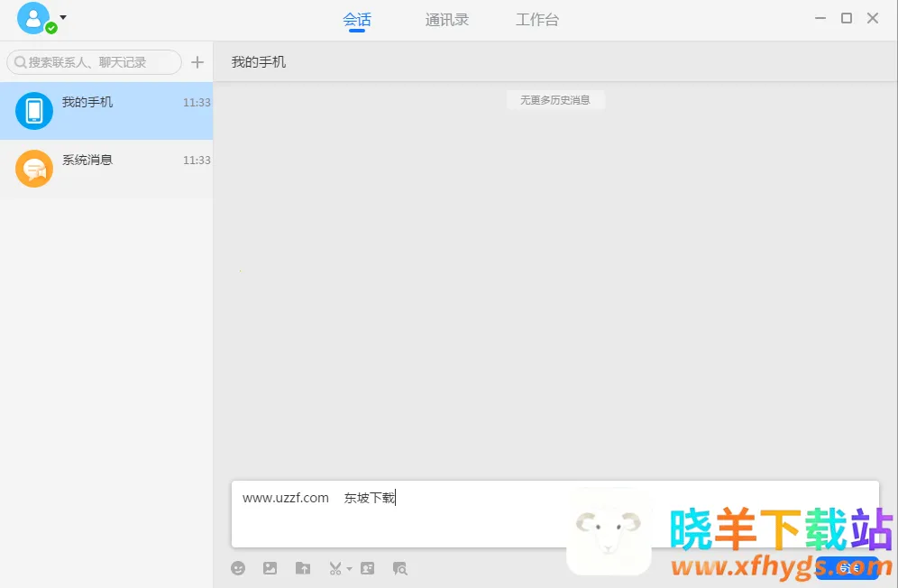This screenshot has height=588, width=898.
Task: Click the profile avatar icon
Action: coord(33,18)
